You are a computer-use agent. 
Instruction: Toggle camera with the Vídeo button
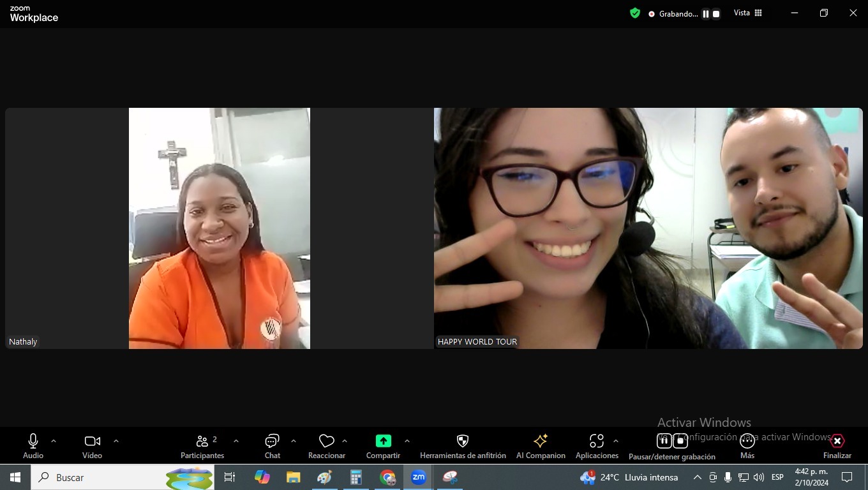pyautogui.click(x=93, y=446)
